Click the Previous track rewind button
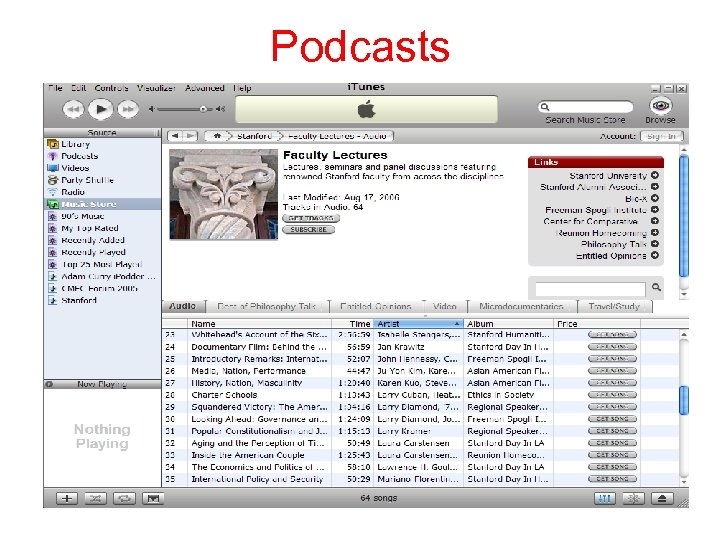Viewport: 720px width, 540px height. pyautogui.click(x=73, y=109)
